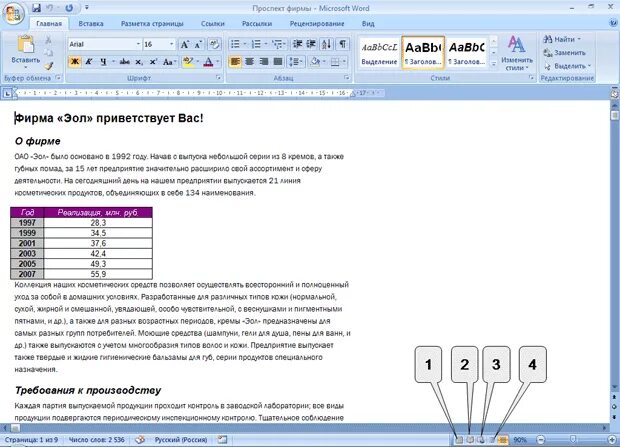Image resolution: width=620 pixels, height=447 pixels.
Task: Switch to Рассылки tab
Action: pos(257,23)
